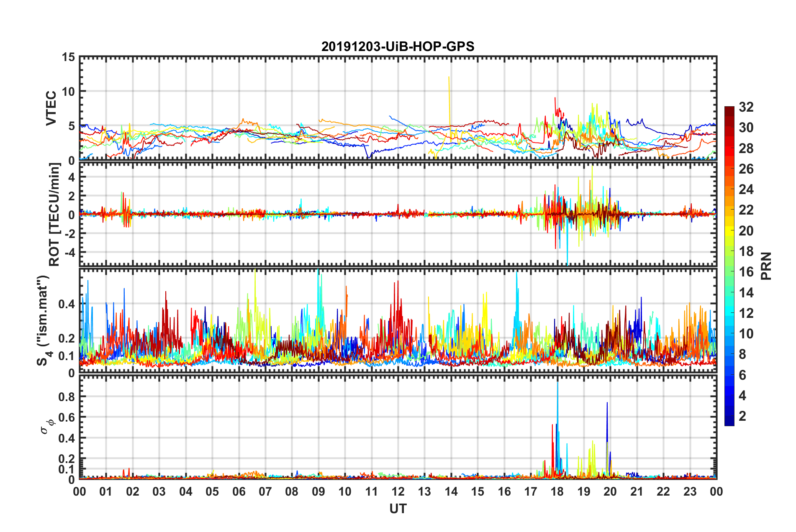This screenshot has height=532, width=796.
Task: Click VTEC axis tick label 5
Action: pyautogui.click(x=72, y=126)
